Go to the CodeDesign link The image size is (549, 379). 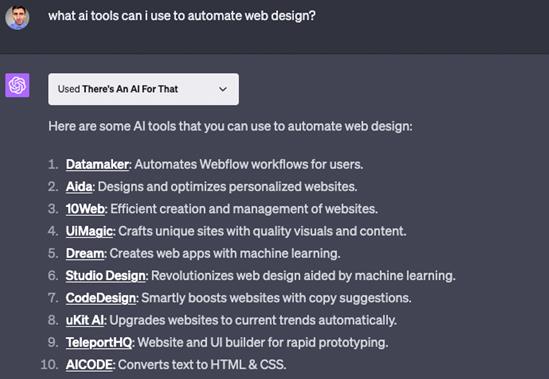pos(101,298)
